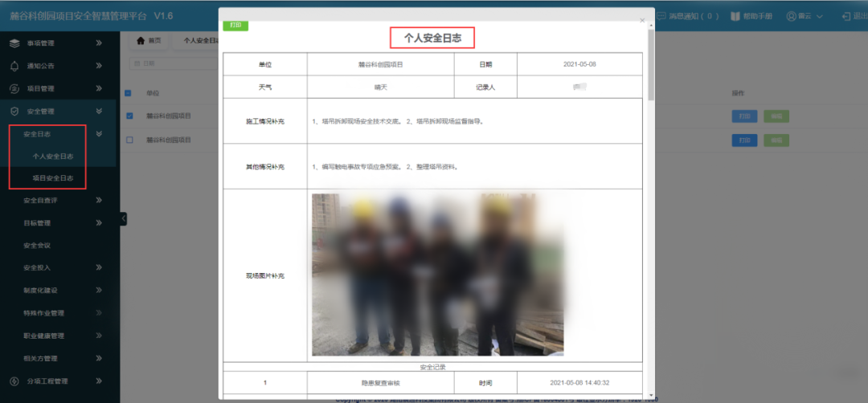
Task: Click the 其他情况补充 description text
Action: pyautogui.click(x=385, y=166)
